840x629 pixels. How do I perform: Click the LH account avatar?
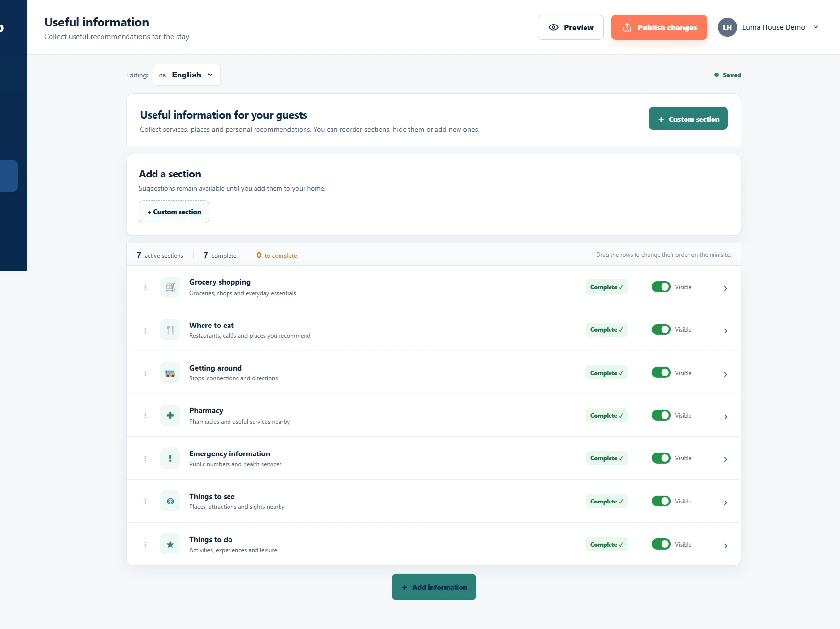[727, 27]
